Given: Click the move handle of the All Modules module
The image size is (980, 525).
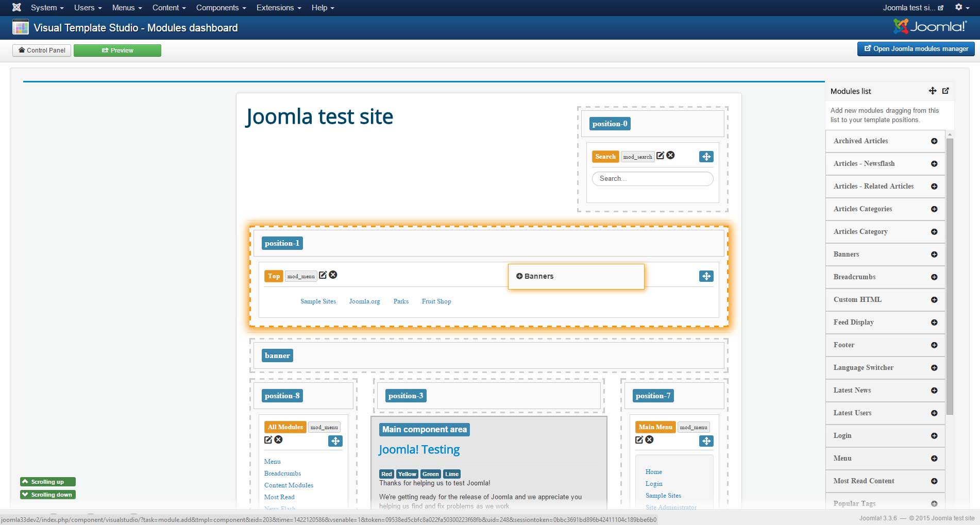Looking at the screenshot, I should click(335, 441).
